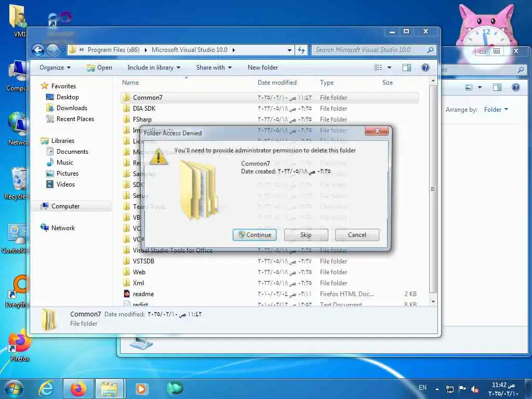Go back using Explorer back arrow
The width and height of the screenshot is (532, 399).
pos(38,50)
